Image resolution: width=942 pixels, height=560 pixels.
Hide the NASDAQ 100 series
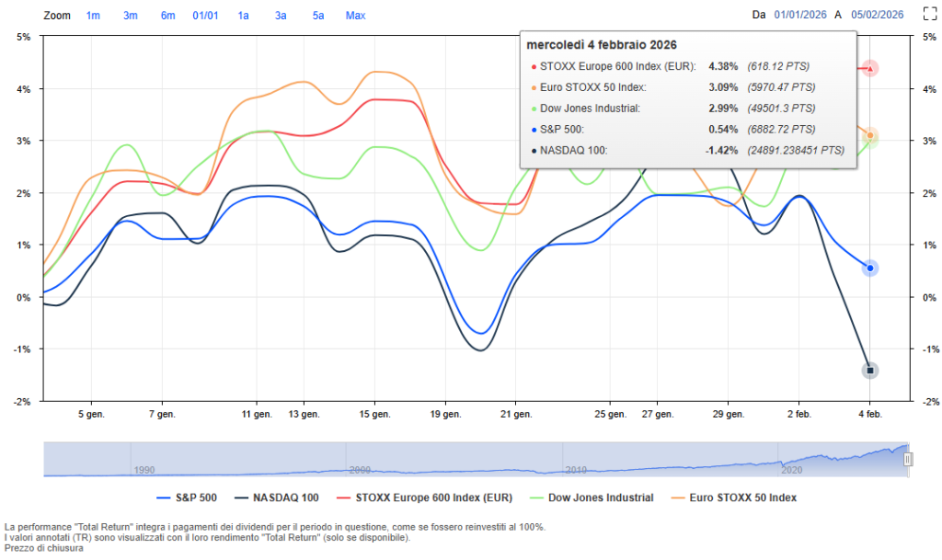tap(276, 497)
